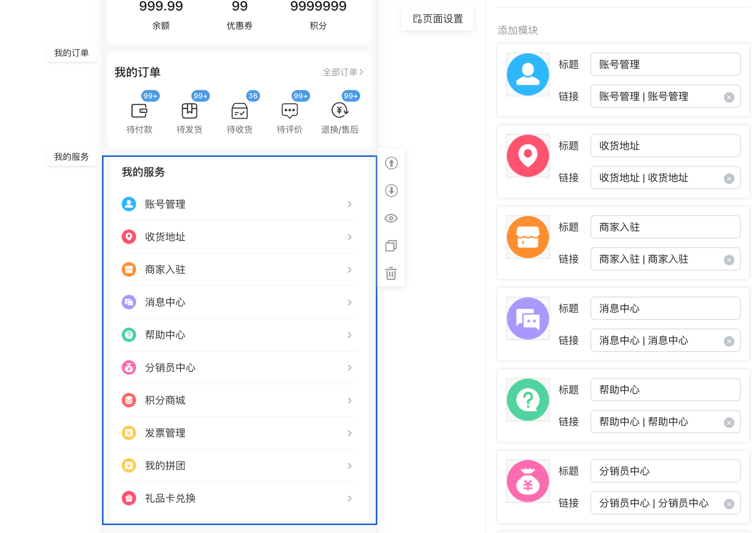This screenshot has height=533, width=756.
Task: Expand the 礼品卡兑换 row chevron
Action: (x=350, y=499)
